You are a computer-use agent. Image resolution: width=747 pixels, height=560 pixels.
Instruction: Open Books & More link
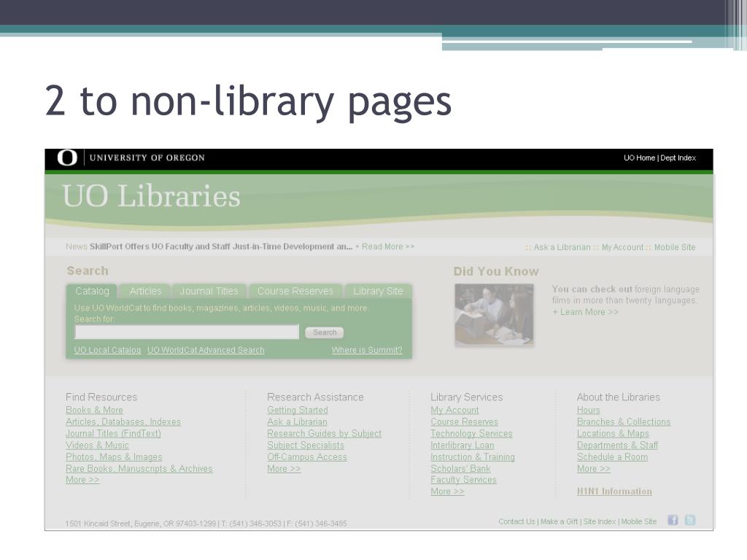94,410
